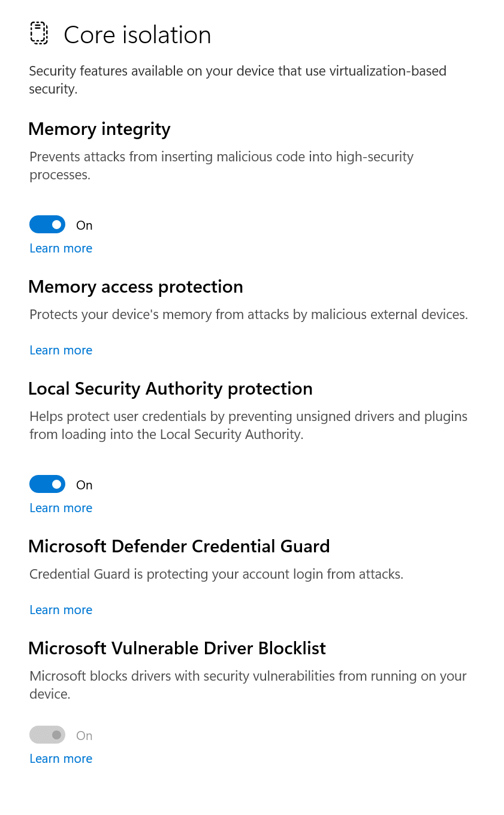The width and height of the screenshot is (504, 815).
Task: Click the Local Security Authority protection heading
Action: (x=170, y=389)
